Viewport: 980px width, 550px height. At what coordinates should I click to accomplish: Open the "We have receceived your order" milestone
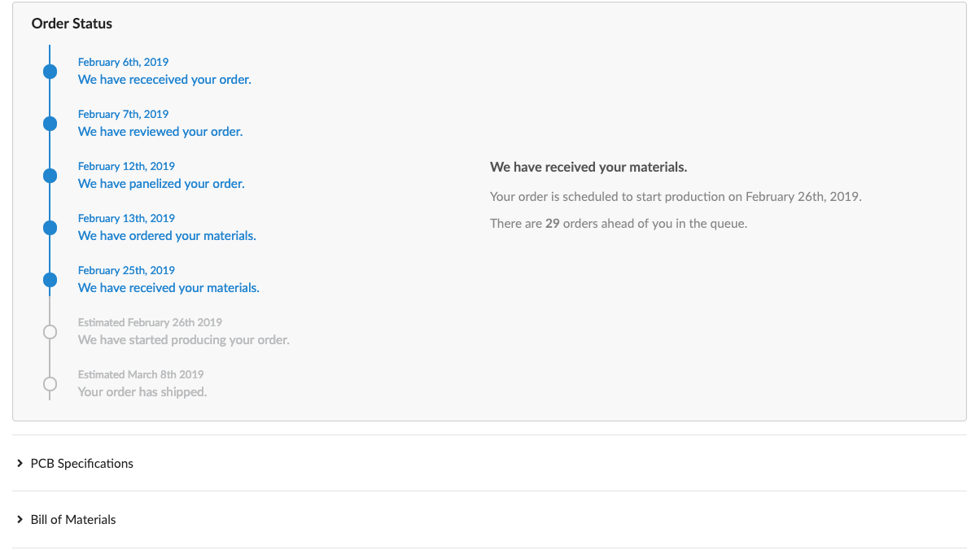(164, 79)
